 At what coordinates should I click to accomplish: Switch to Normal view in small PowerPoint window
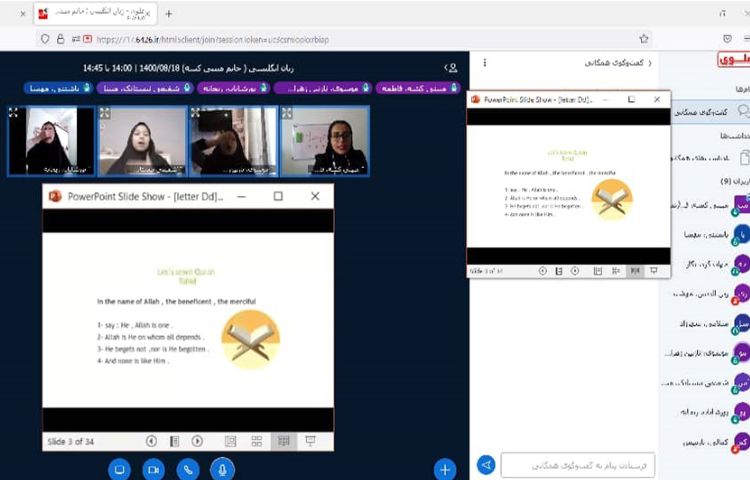(598, 271)
